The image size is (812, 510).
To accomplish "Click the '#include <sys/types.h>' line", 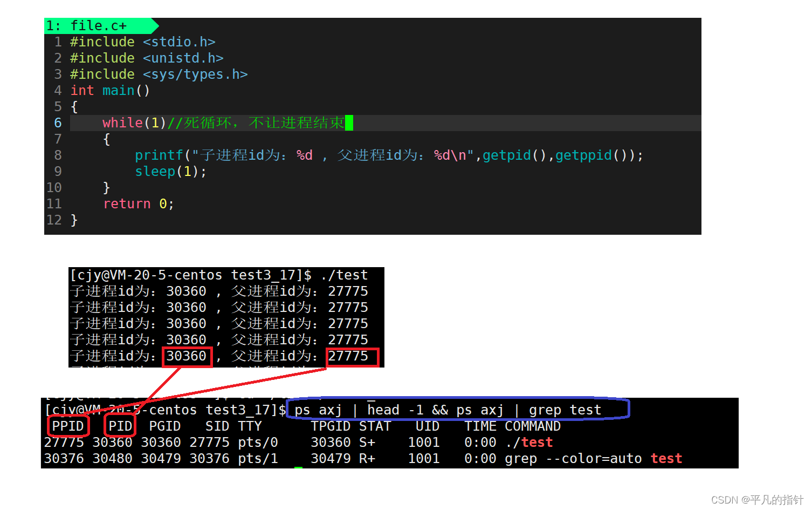I will pos(159,74).
